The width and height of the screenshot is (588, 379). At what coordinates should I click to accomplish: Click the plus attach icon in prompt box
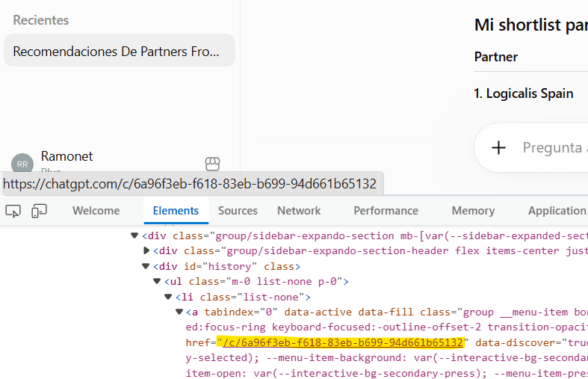(498, 147)
